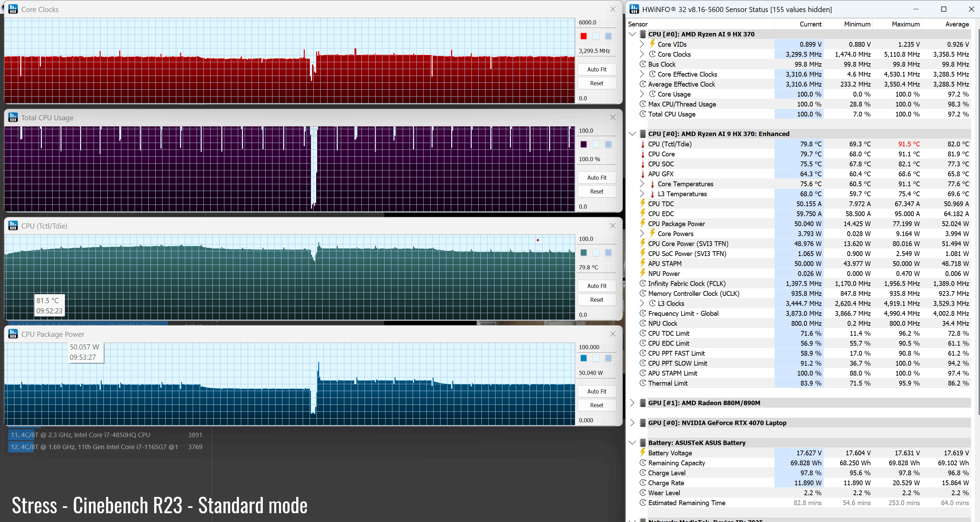The width and height of the screenshot is (980, 522).
Task: Edit the 6000.0 upper limit field in Core Clocks
Action: (597, 22)
